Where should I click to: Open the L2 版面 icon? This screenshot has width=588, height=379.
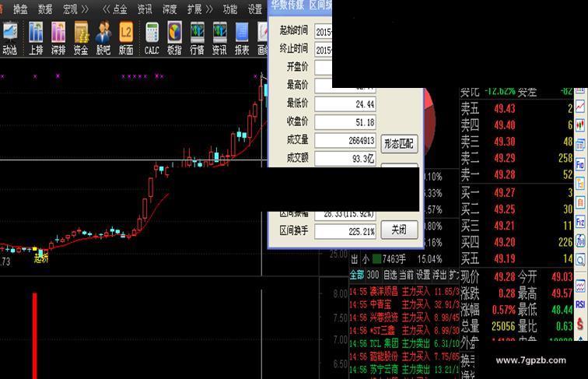pyautogui.click(x=126, y=38)
